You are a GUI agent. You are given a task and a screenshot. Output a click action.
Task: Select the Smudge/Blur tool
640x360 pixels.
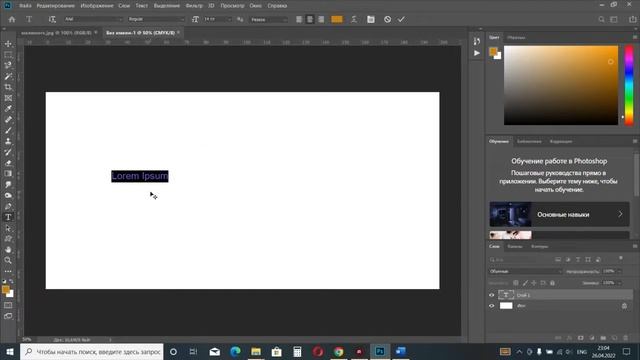tap(8, 184)
